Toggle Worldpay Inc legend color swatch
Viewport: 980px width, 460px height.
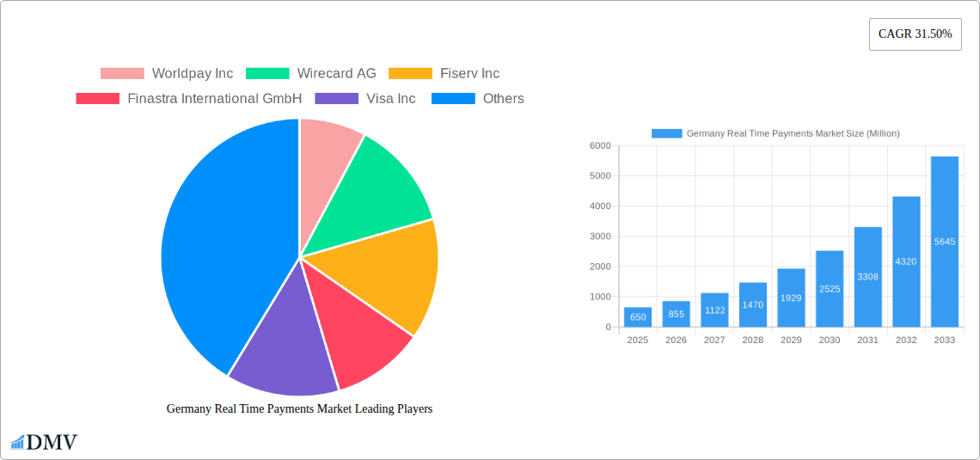[122, 74]
